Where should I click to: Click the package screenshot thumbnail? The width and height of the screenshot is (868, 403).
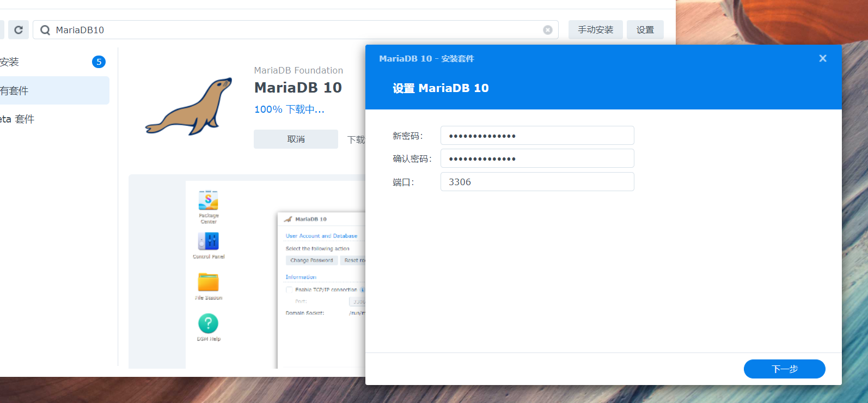(x=248, y=272)
